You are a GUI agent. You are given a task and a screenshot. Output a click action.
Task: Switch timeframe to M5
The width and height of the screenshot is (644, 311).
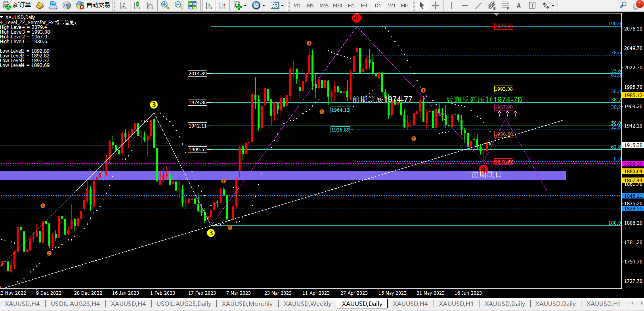click(x=310, y=5)
